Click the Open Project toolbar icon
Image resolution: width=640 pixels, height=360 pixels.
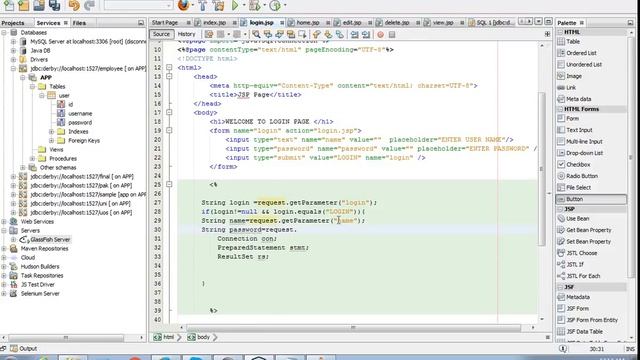click(x=39, y=5)
